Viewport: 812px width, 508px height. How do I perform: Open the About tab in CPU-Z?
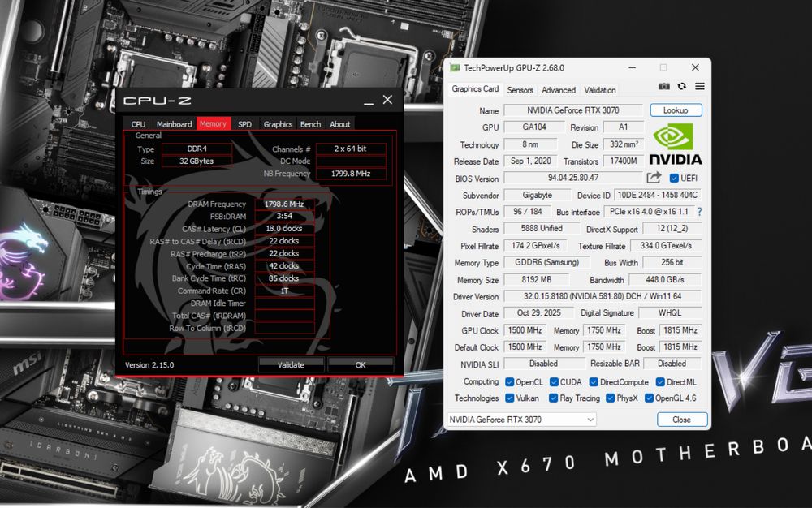(339, 124)
